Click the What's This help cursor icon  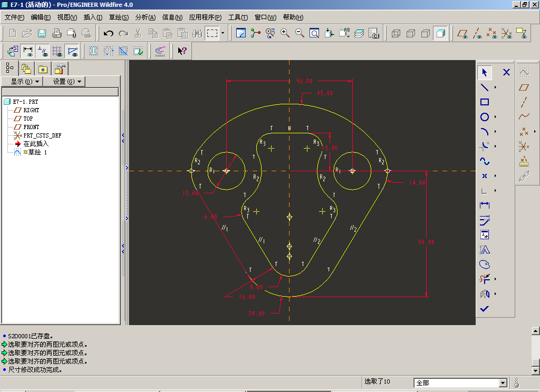182,51
